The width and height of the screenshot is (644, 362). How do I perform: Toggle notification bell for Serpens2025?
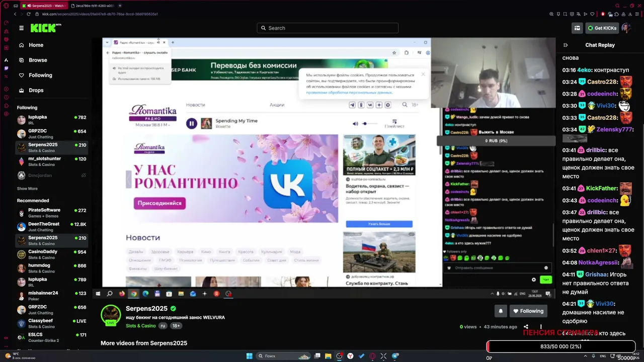click(x=501, y=311)
